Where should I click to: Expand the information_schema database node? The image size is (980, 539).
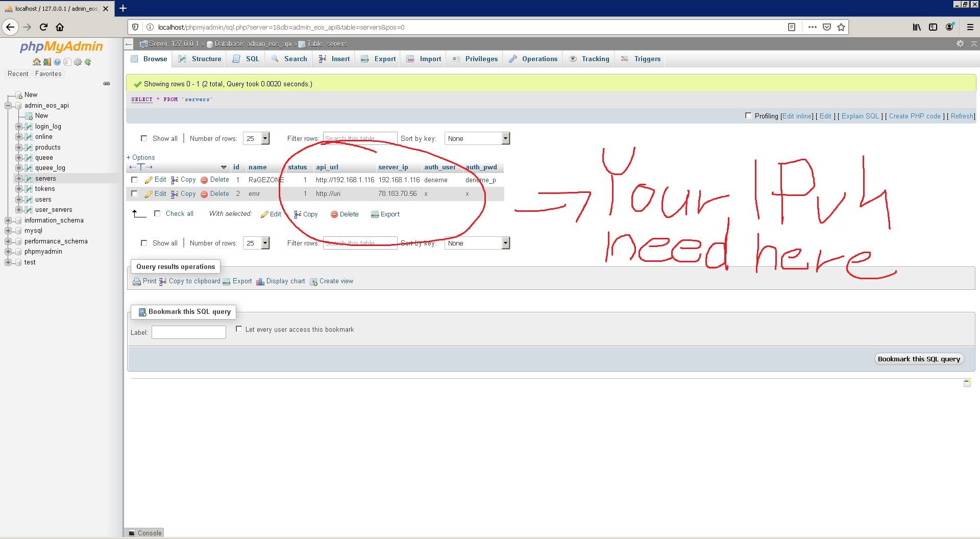click(x=8, y=220)
